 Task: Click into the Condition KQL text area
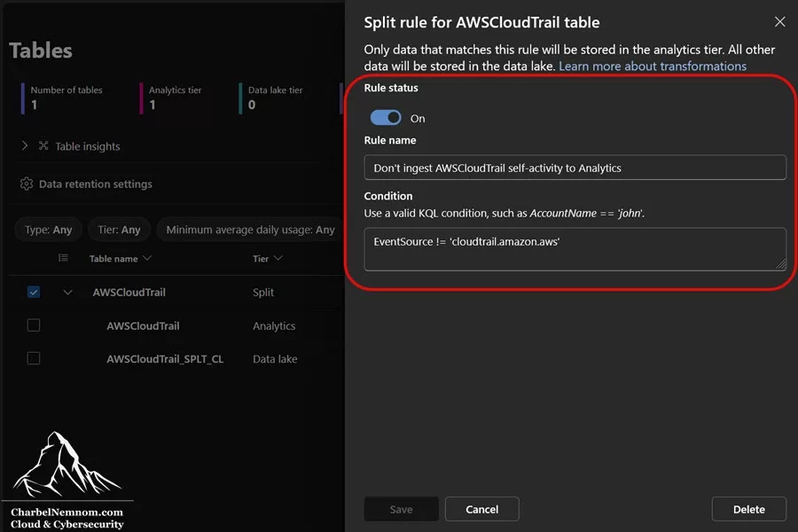tap(575, 249)
